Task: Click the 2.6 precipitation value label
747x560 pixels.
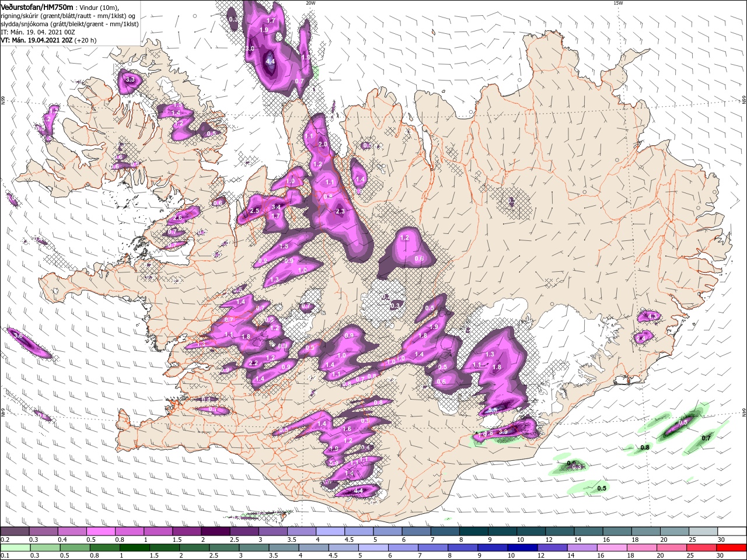Action: click(179, 218)
